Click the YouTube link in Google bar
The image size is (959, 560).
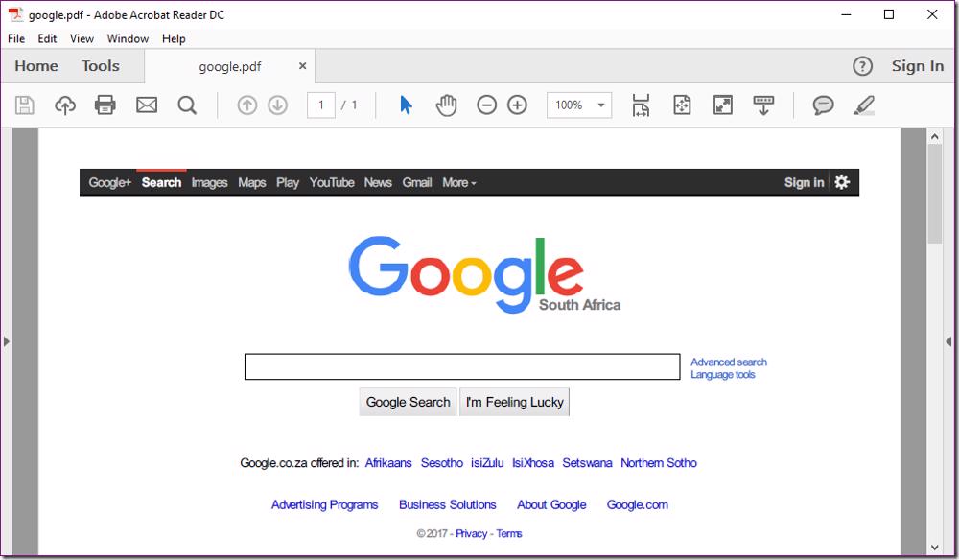(332, 182)
